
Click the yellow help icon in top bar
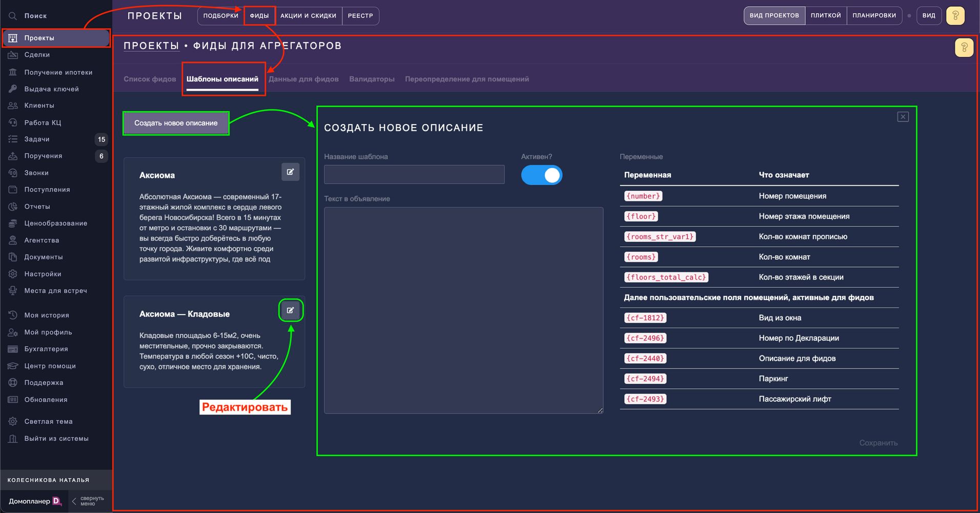point(955,16)
